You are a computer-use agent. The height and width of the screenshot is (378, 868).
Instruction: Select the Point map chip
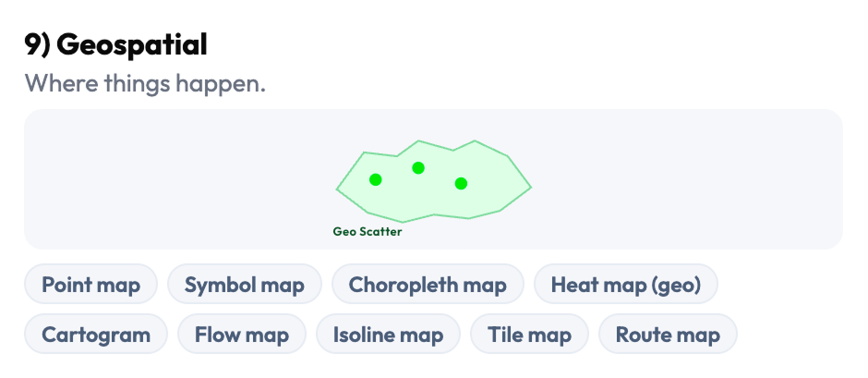[91, 285]
